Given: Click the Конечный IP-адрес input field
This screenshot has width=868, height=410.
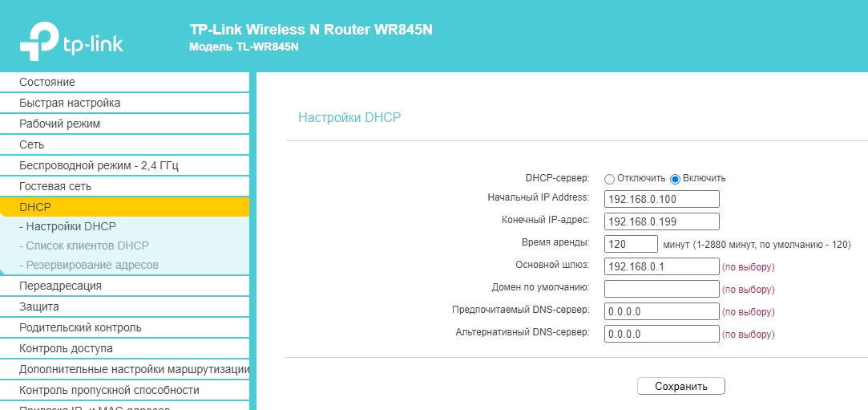Looking at the screenshot, I should pos(661,221).
